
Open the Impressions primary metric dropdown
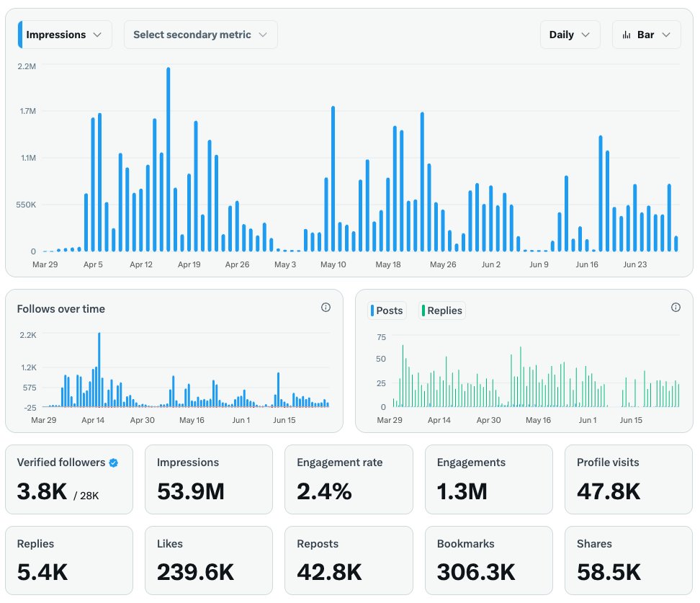click(x=65, y=35)
